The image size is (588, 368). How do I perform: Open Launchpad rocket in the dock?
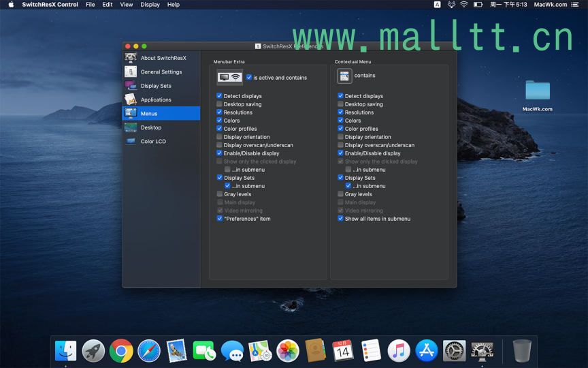[x=93, y=351]
